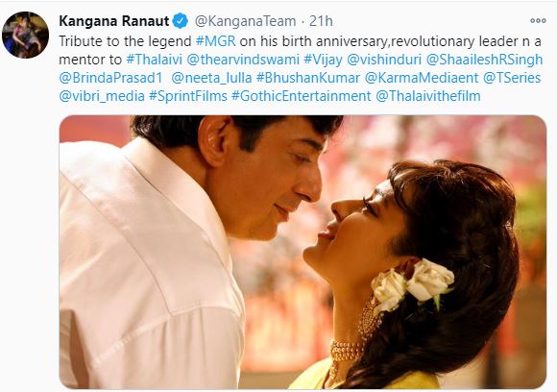The width and height of the screenshot is (557, 392).
Task: Open the @BrindaPrasad1 profile mention
Action: 110,78
